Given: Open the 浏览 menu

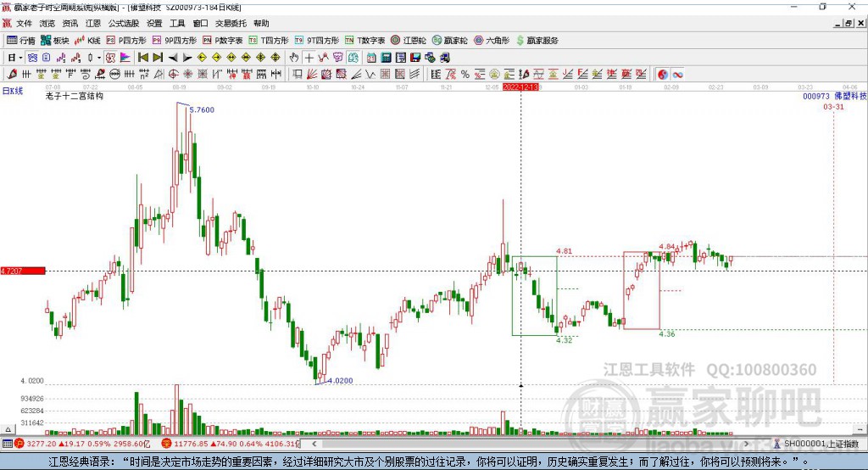Looking at the screenshot, I should (x=47, y=23).
